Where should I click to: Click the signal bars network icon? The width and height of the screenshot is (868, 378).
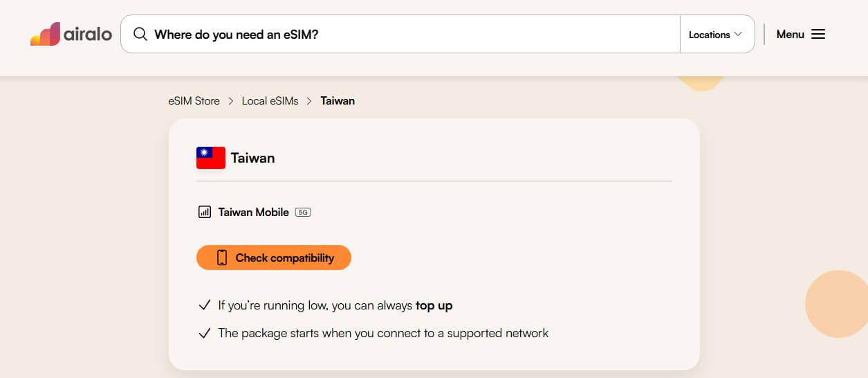coord(205,212)
